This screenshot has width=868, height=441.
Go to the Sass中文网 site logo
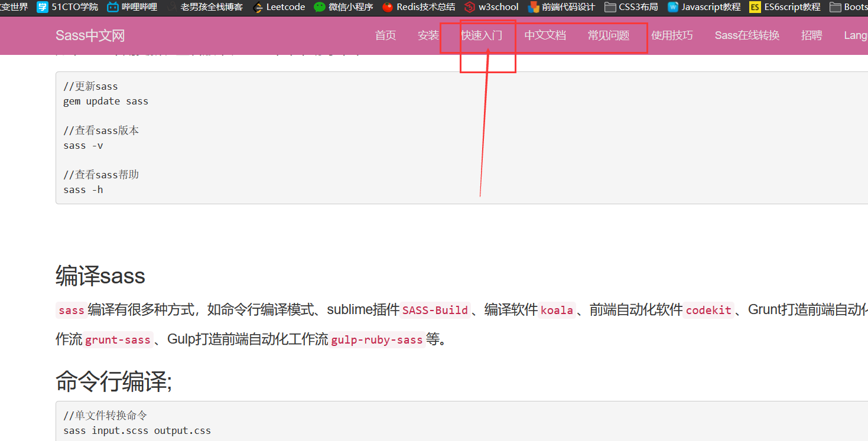click(x=90, y=35)
